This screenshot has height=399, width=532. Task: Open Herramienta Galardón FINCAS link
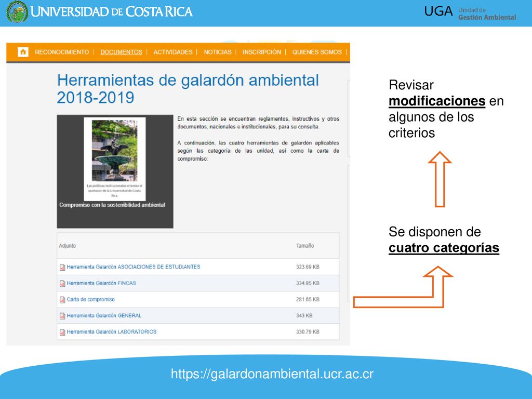click(x=101, y=283)
